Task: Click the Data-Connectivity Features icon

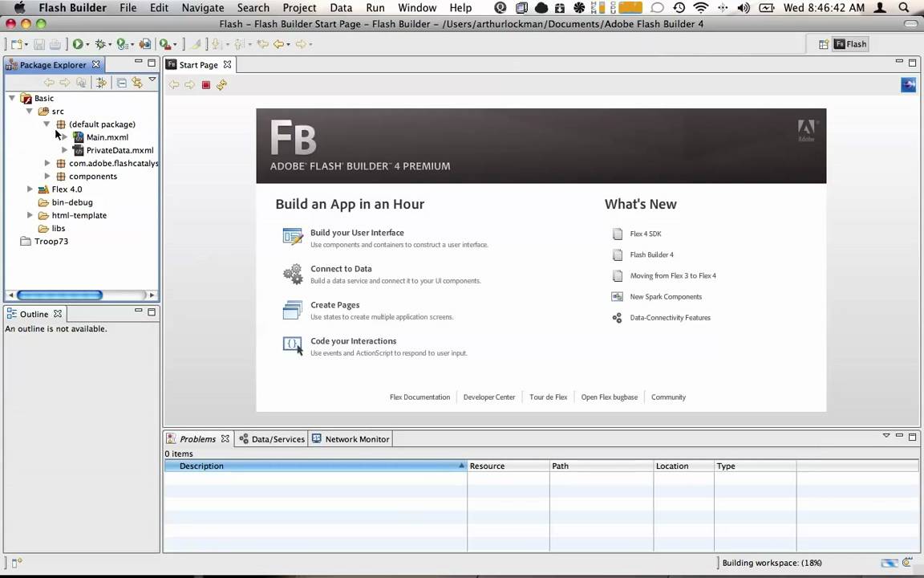Action: [617, 318]
